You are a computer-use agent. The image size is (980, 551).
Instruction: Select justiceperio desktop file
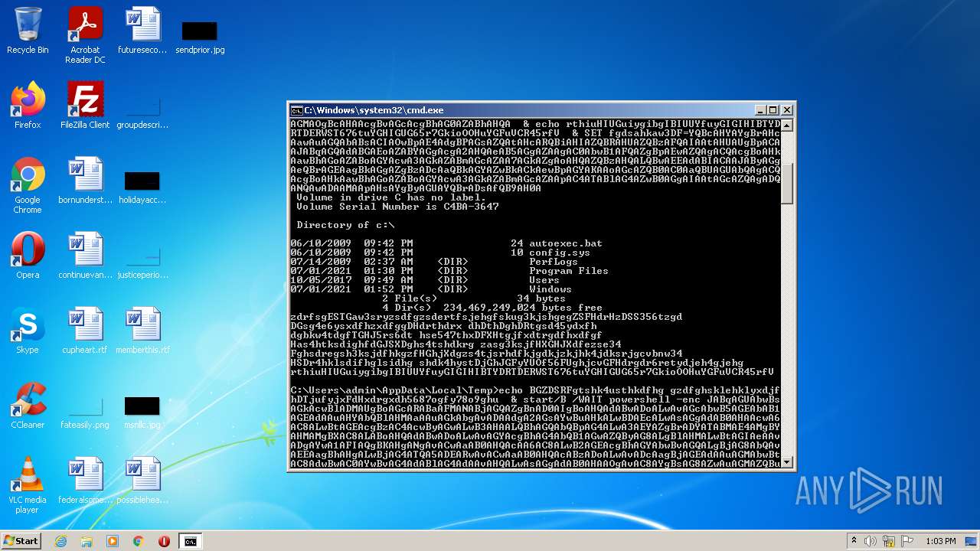(x=142, y=262)
